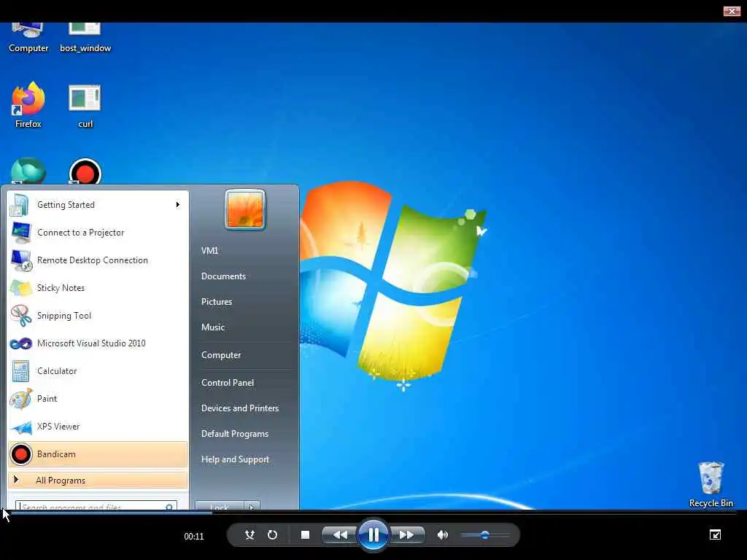Open Pictures from the Start menu
Image resolution: width=747 pixels, height=560 pixels.
coord(217,301)
